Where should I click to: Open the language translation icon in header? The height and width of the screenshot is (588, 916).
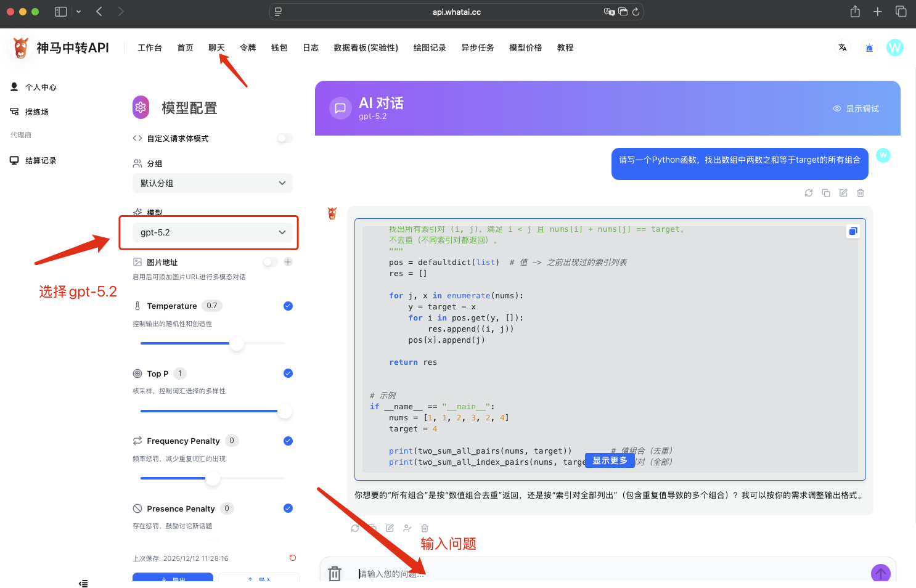(843, 47)
